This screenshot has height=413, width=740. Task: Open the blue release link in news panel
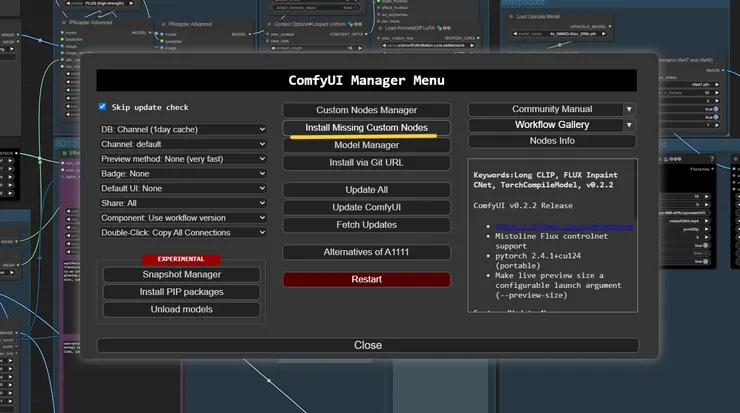pos(564,226)
